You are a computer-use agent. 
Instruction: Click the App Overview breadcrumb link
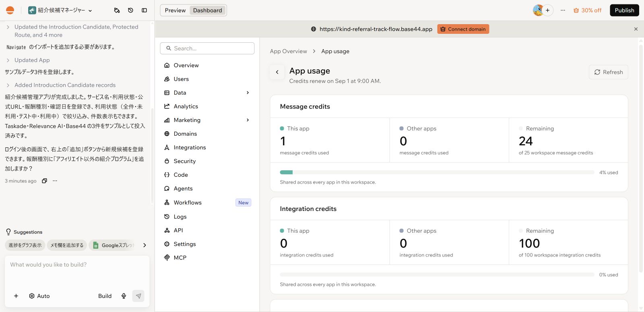[x=288, y=51]
